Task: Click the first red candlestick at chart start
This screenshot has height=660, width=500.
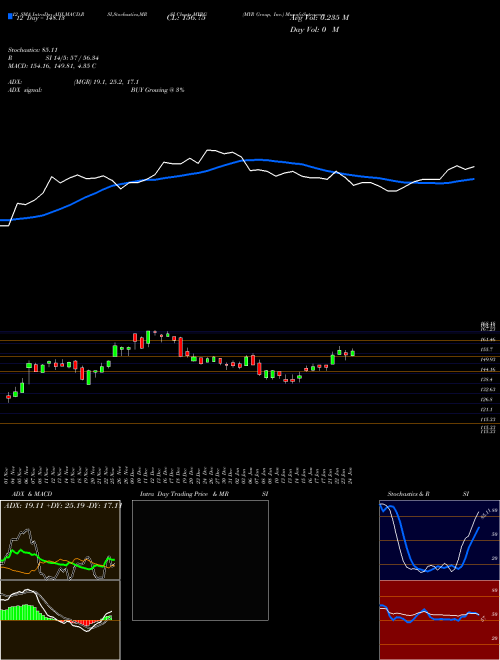Action: (x=8, y=397)
